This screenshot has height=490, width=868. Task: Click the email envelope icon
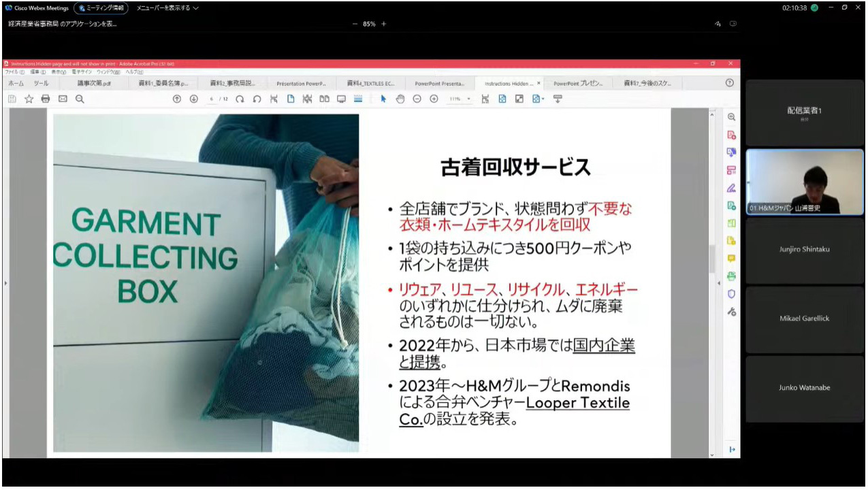point(63,99)
